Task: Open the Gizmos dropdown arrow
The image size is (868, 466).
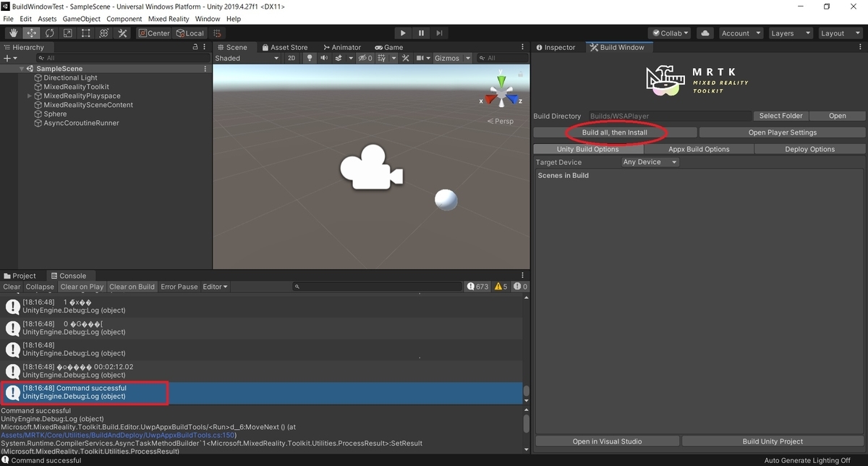Action: [x=468, y=58]
